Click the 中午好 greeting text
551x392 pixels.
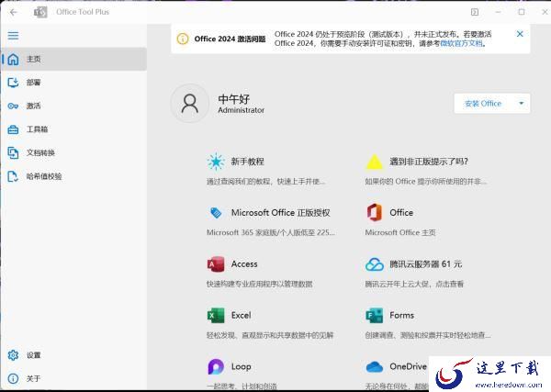233,99
